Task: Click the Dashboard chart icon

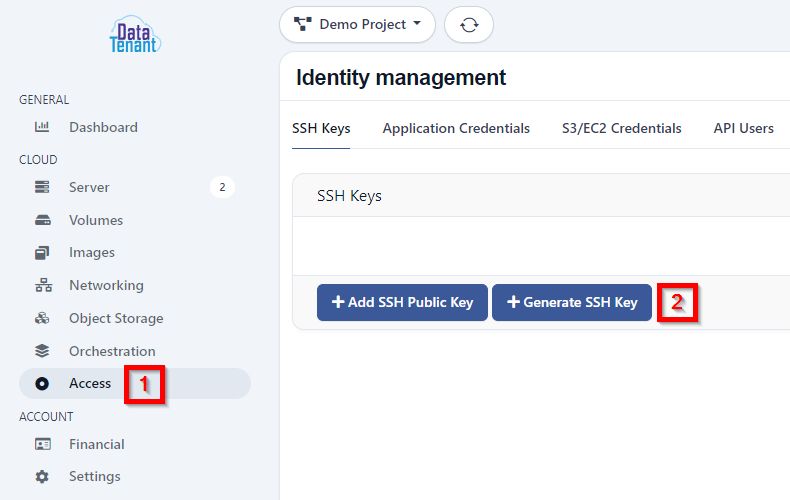Action: [42, 127]
